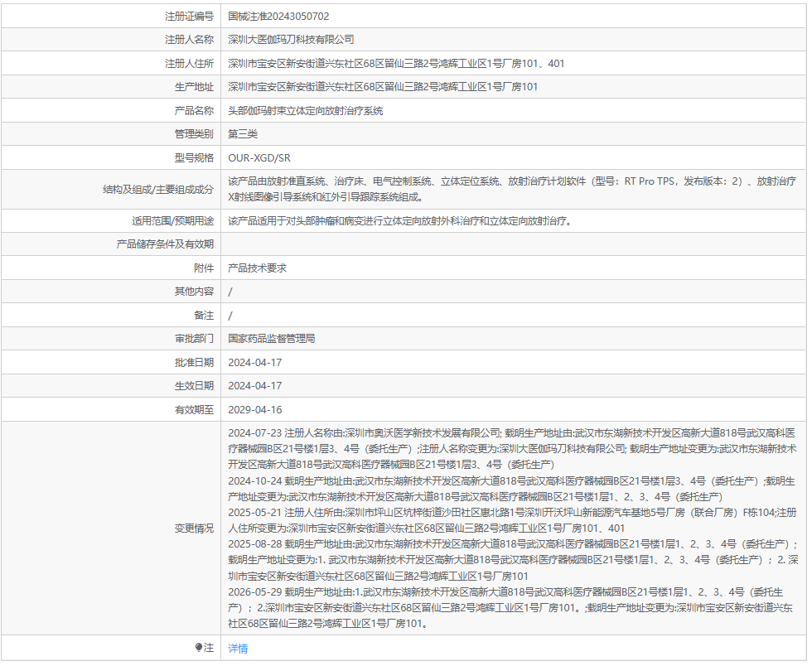Click the 生产地址 value ending 1号厂房101

click(383, 86)
